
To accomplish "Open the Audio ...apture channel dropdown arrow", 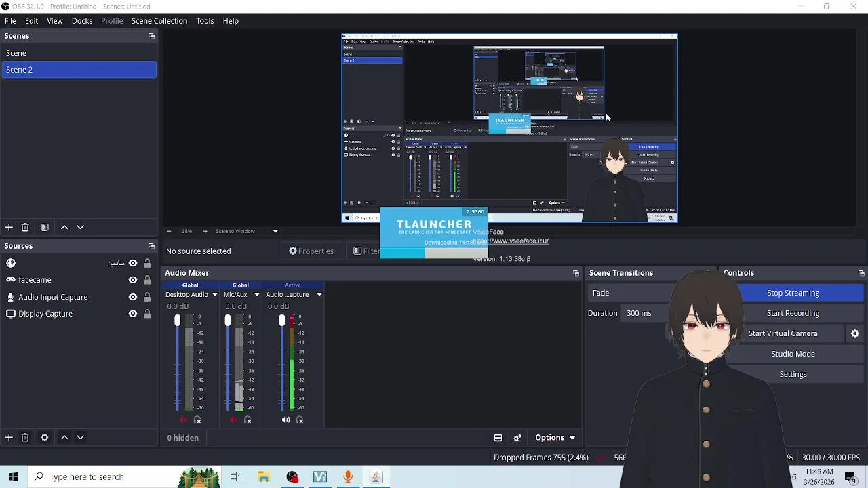I will coord(319,295).
